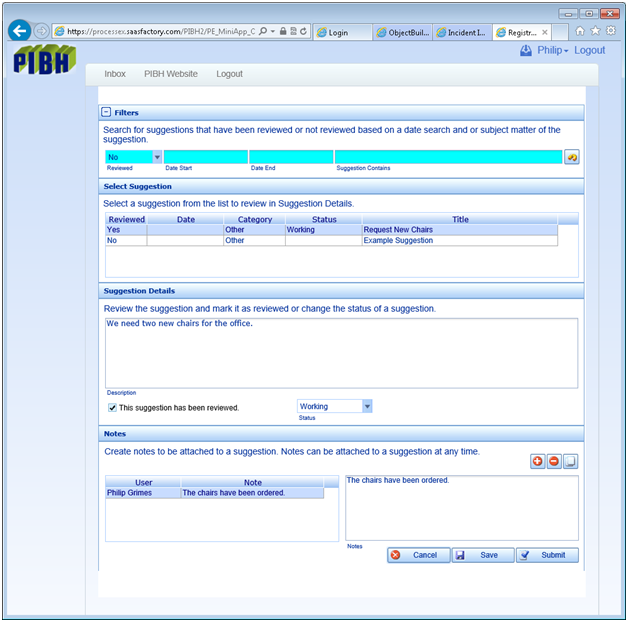This screenshot has height=622, width=628.
Task: Click the User column header in Notes
Action: click(143, 482)
